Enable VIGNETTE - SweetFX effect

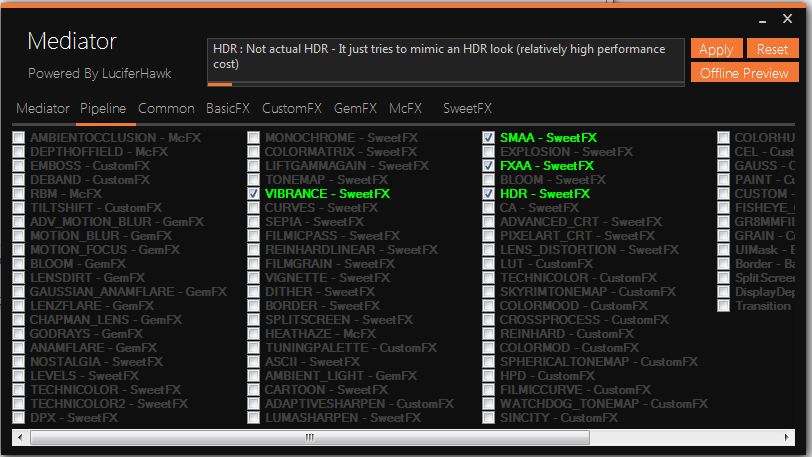[253, 278]
